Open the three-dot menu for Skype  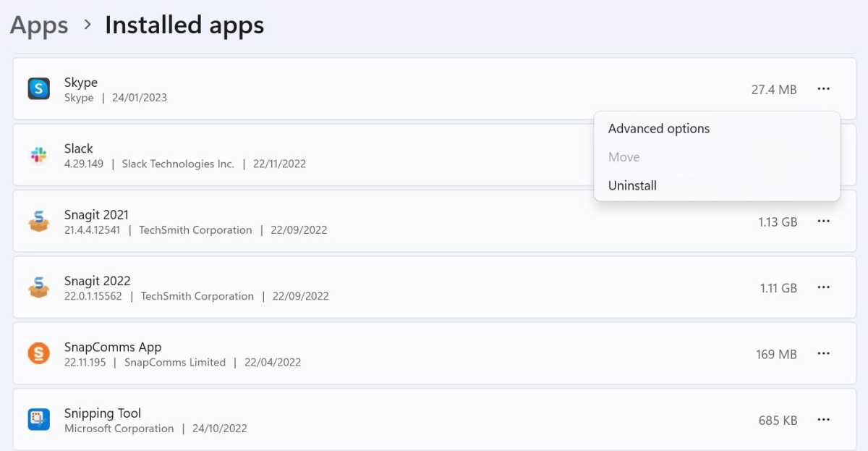[x=823, y=89]
